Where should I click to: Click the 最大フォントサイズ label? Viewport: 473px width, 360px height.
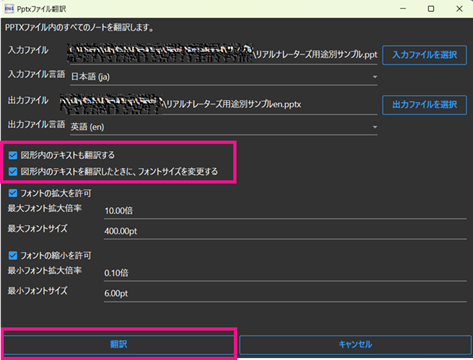pyautogui.click(x=37, y=229)
